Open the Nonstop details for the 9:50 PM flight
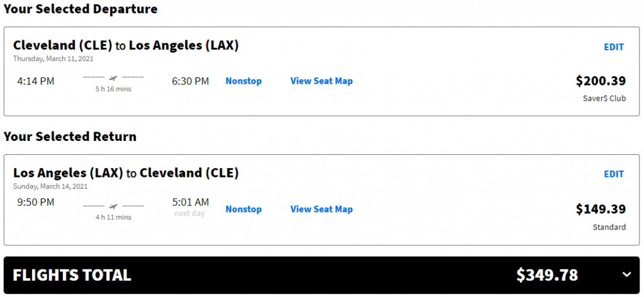Screen dimensions: 644x297 (x=243, y=209)
